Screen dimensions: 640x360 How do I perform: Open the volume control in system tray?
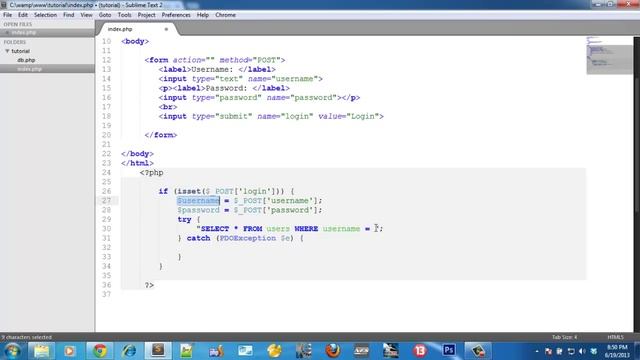582,351
